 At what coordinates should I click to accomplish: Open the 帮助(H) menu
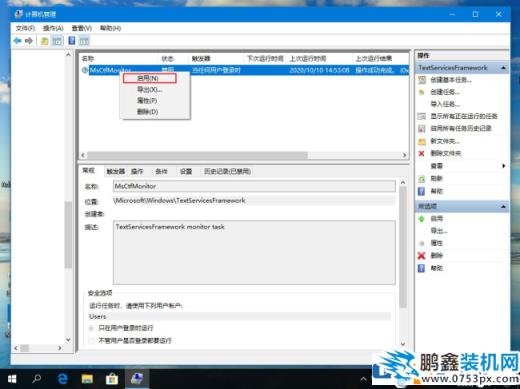111,28
